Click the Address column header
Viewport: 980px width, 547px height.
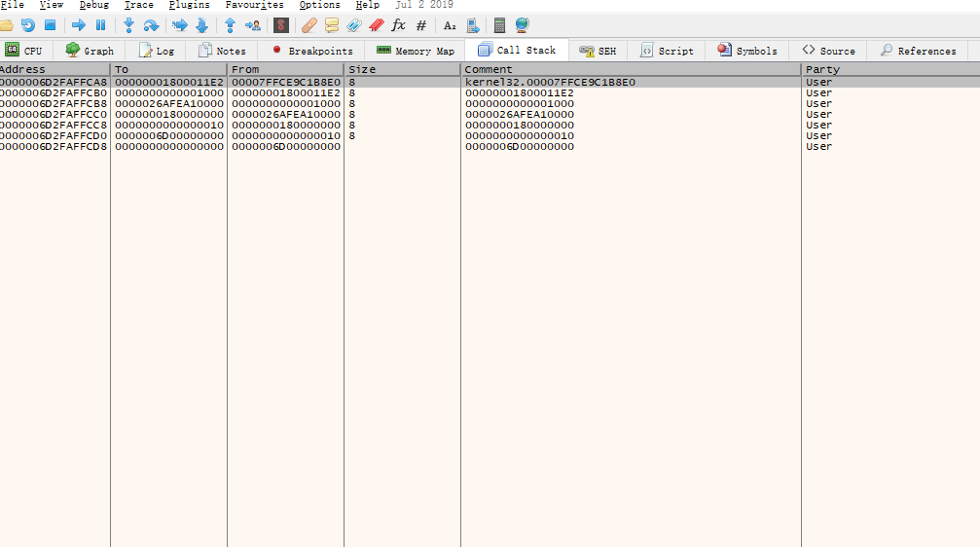pyautogui.click(x=54, y=69)
